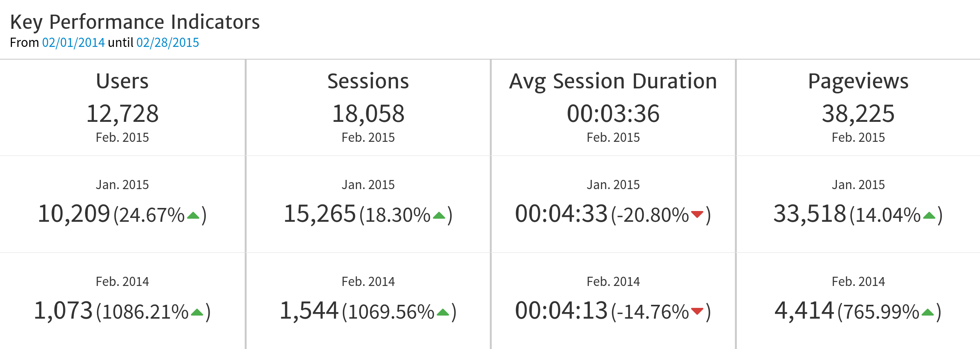This screenshot has height=349, width=980.
Task: Click the session duration value 00:03:36
Action: 613,114
